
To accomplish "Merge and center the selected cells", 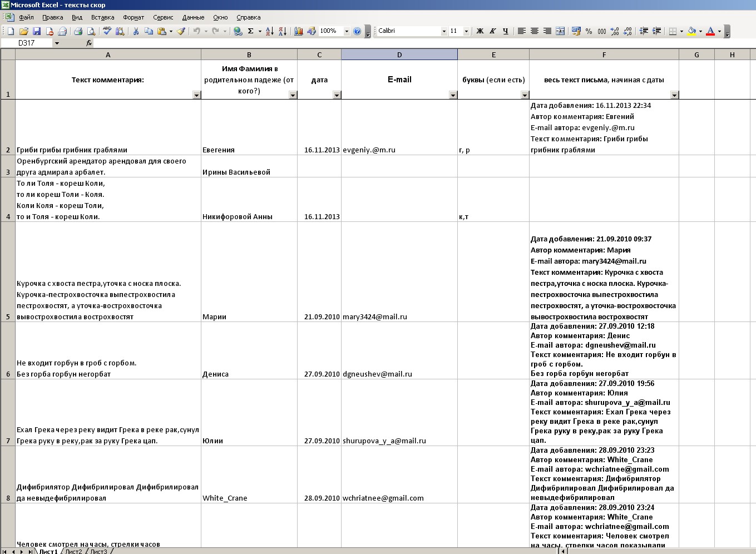I will [560, 31].
